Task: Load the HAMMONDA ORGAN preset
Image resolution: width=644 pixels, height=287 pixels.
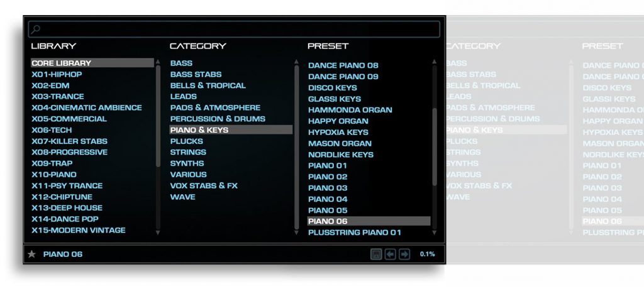Action: coord(350,110)
